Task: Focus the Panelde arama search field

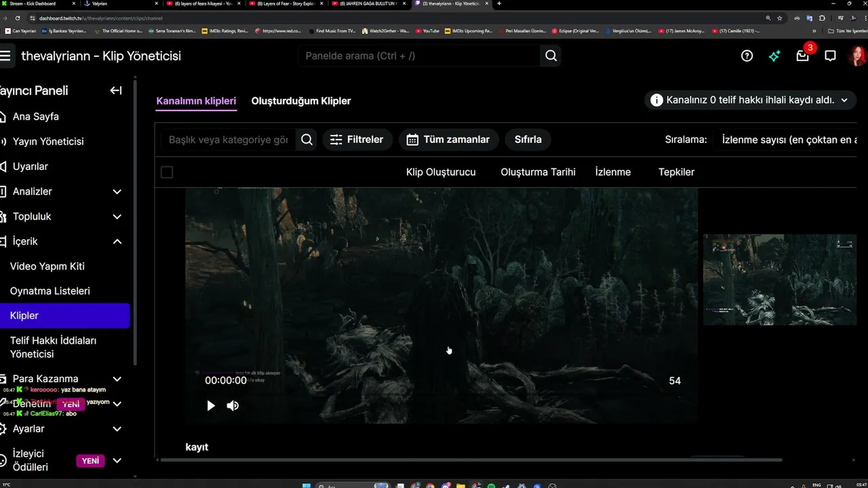Action: pyautogui.click(x=420, y=56)
